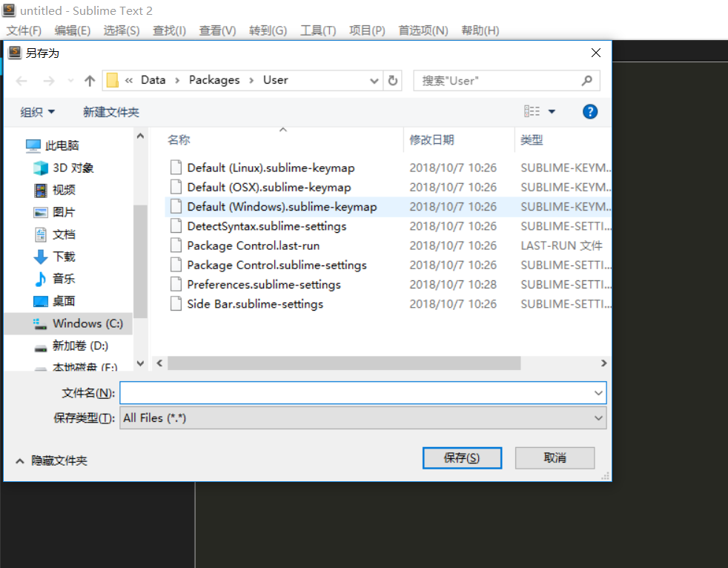Select 新加卷 (D:) drive in sidebar
This screenshot has width=728, height=568.
[x=80, y=346]
